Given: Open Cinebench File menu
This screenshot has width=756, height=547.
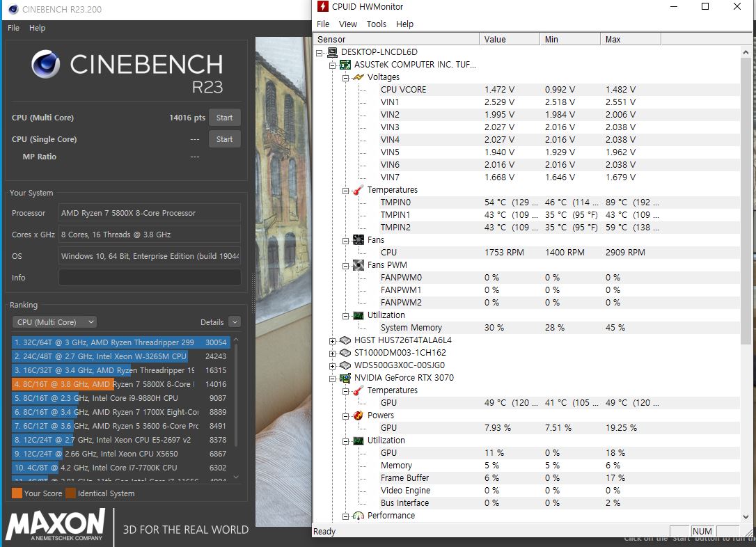Looking at the screenshot, I should coord(13,28).
